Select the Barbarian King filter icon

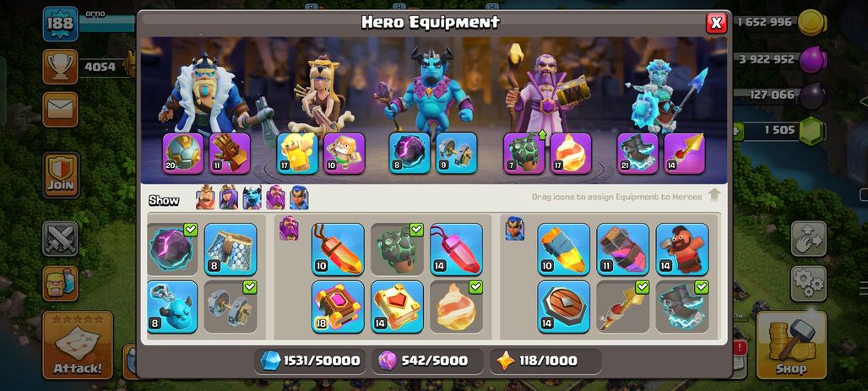(205, 198)
